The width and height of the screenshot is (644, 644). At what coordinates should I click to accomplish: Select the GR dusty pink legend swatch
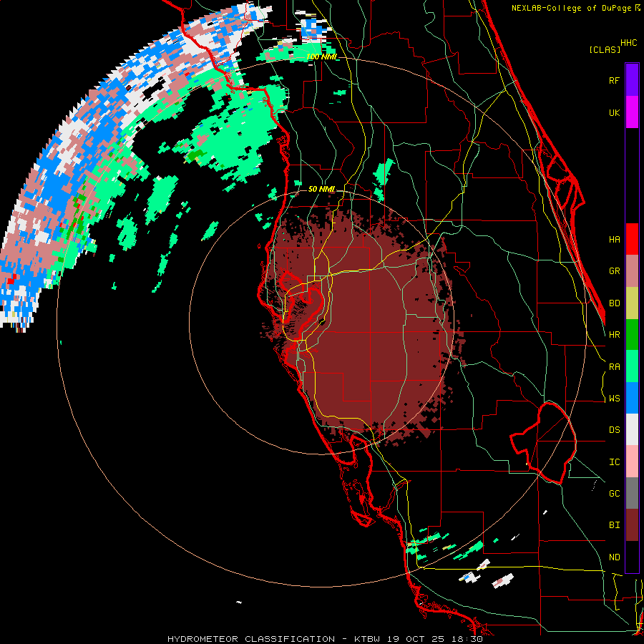(632, 271)
